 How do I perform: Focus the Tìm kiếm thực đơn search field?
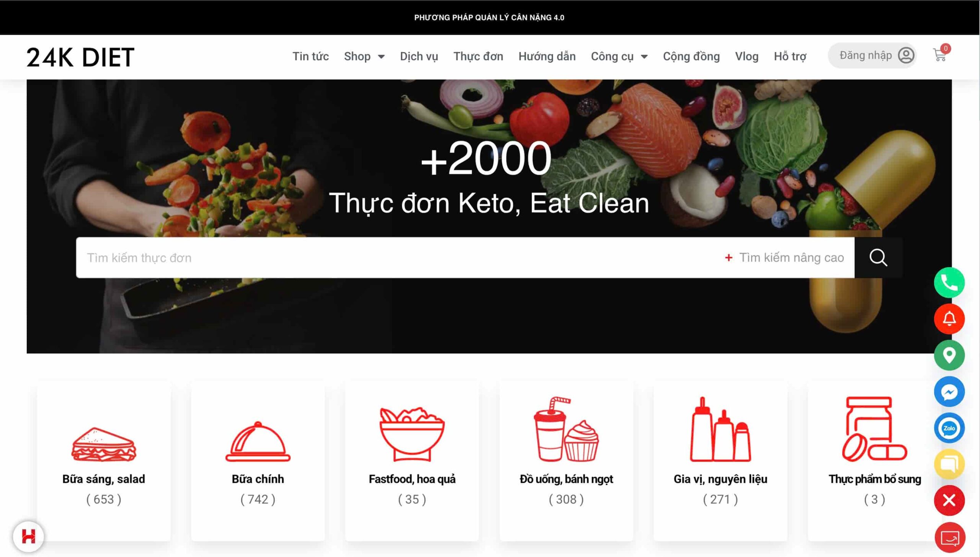tap(398, 258)
